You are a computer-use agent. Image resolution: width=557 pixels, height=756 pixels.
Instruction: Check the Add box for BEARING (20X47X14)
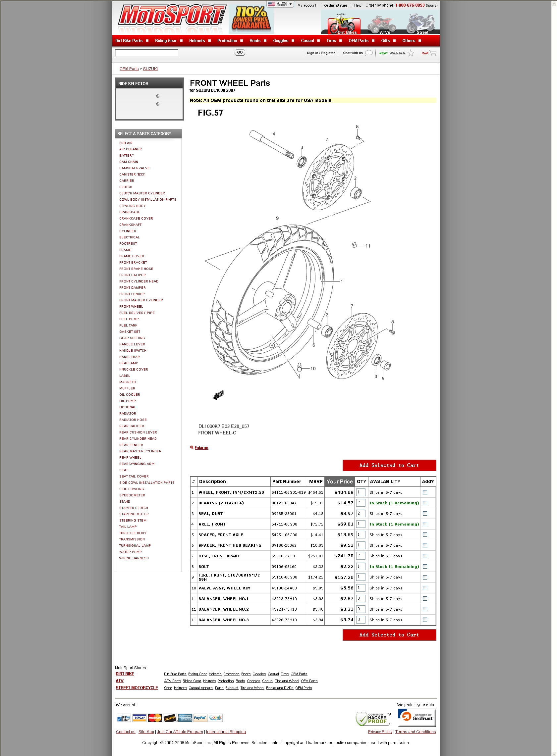[425, 503]
